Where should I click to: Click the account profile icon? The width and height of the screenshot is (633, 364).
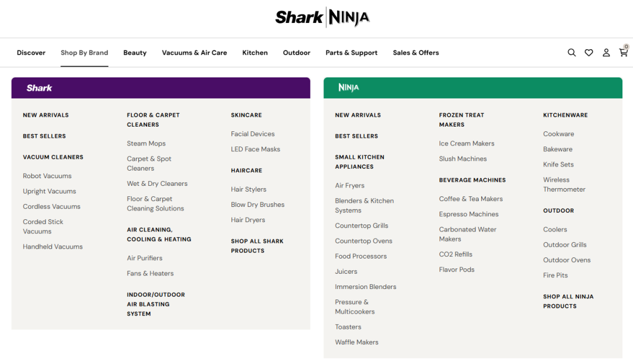(606, 53)
